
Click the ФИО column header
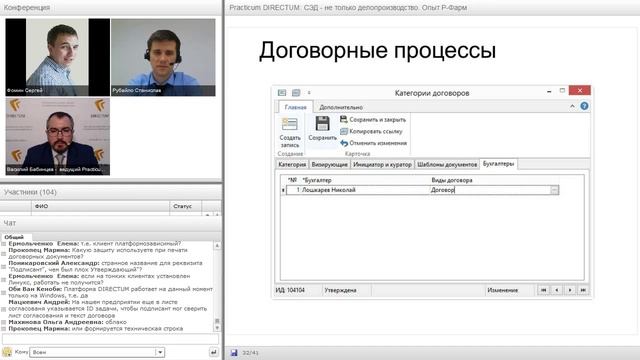pyautogui.click(x=100, y=206)
